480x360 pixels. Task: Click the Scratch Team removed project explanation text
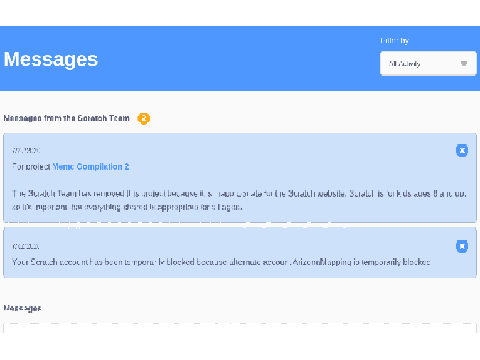point(239,200)
